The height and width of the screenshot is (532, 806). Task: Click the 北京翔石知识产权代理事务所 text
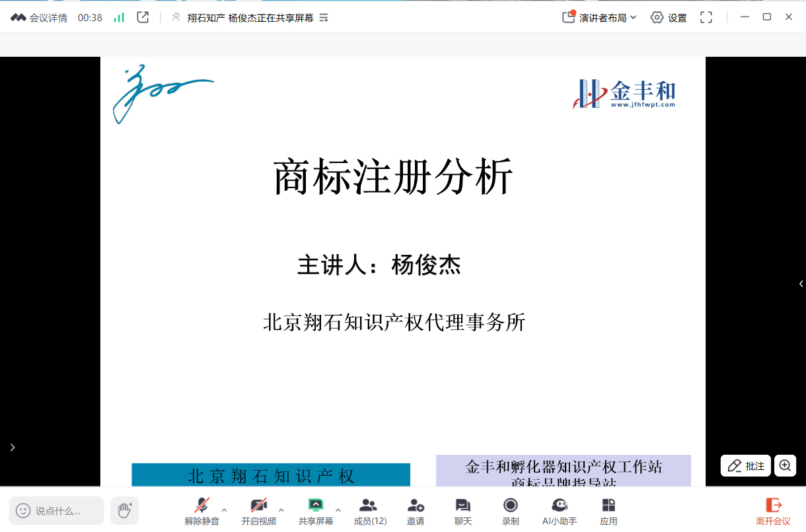[394, 322]
